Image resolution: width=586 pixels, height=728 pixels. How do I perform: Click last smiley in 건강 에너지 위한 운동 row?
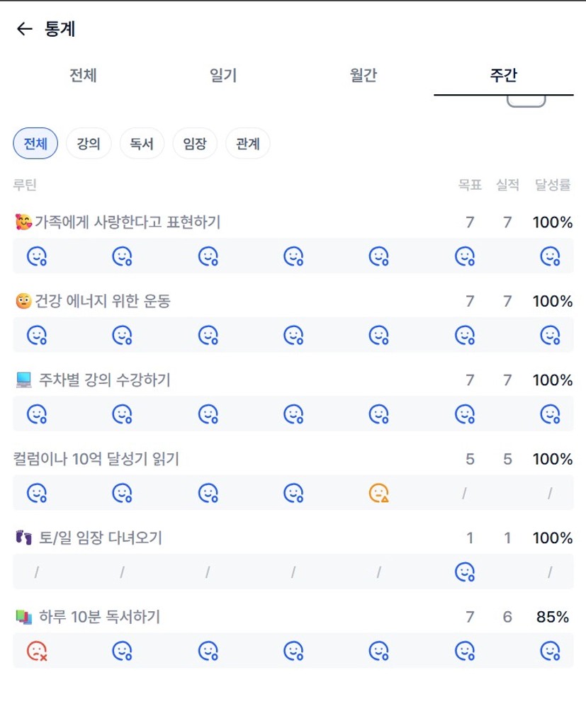550,335
